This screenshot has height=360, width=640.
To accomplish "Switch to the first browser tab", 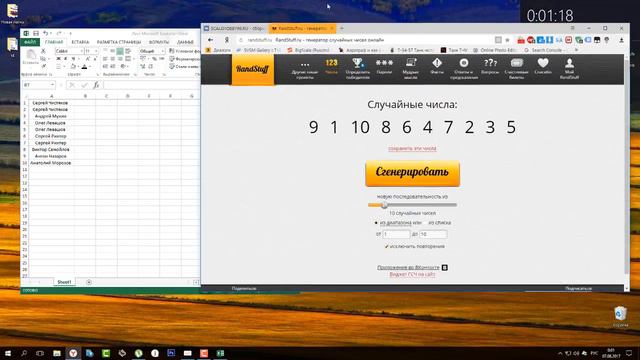I will (x=234, y=29).
